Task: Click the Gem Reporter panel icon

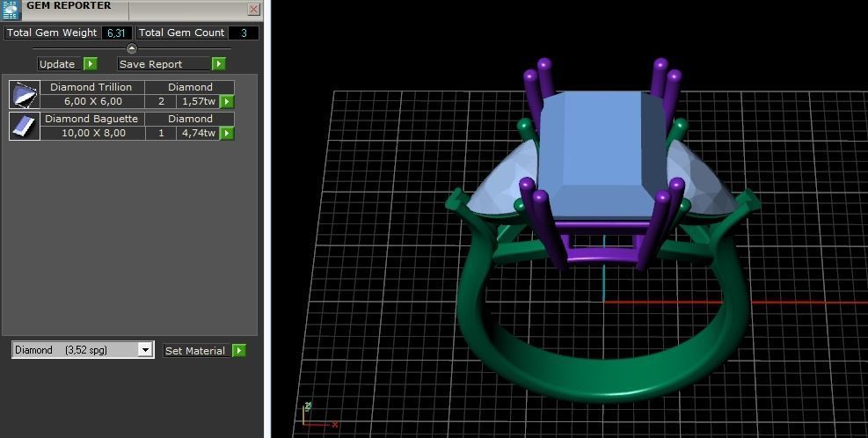Action: tap(11, 10)
